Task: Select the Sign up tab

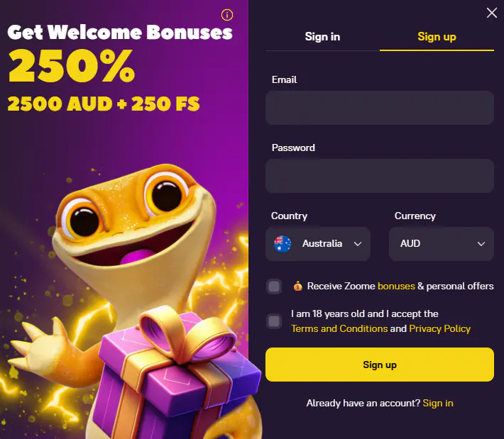Action: (437, 37)
